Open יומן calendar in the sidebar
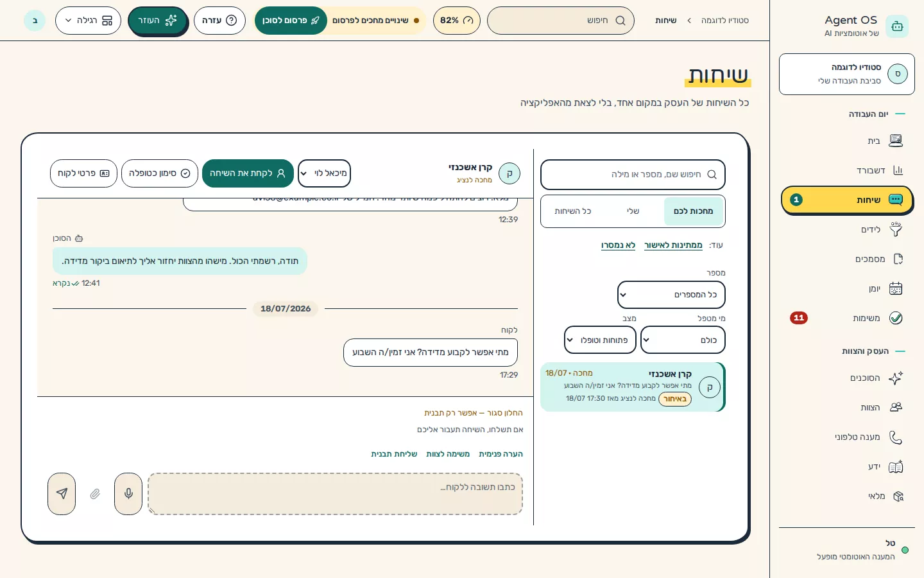Screen dimensions: 924x578 coord(847,288)
